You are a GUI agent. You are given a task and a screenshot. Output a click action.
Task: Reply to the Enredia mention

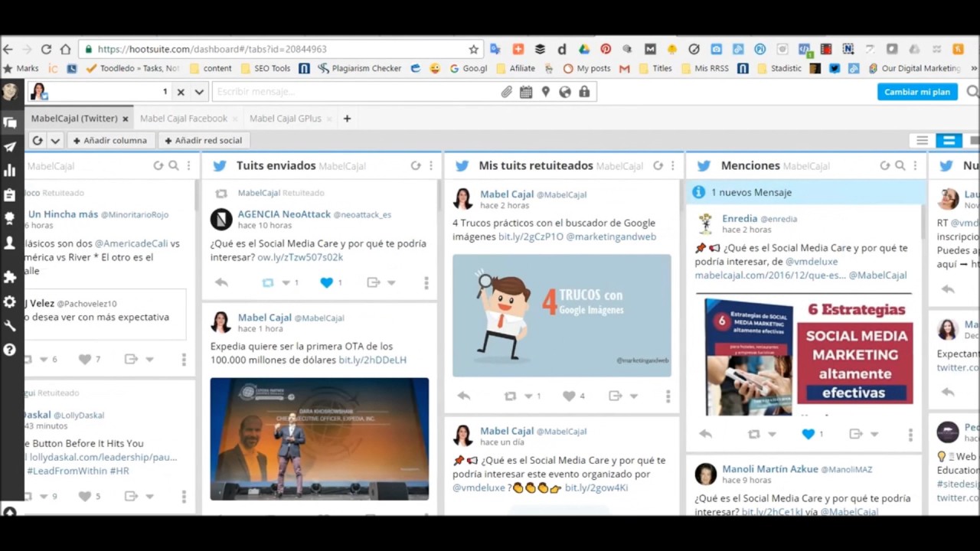(705, 434)
